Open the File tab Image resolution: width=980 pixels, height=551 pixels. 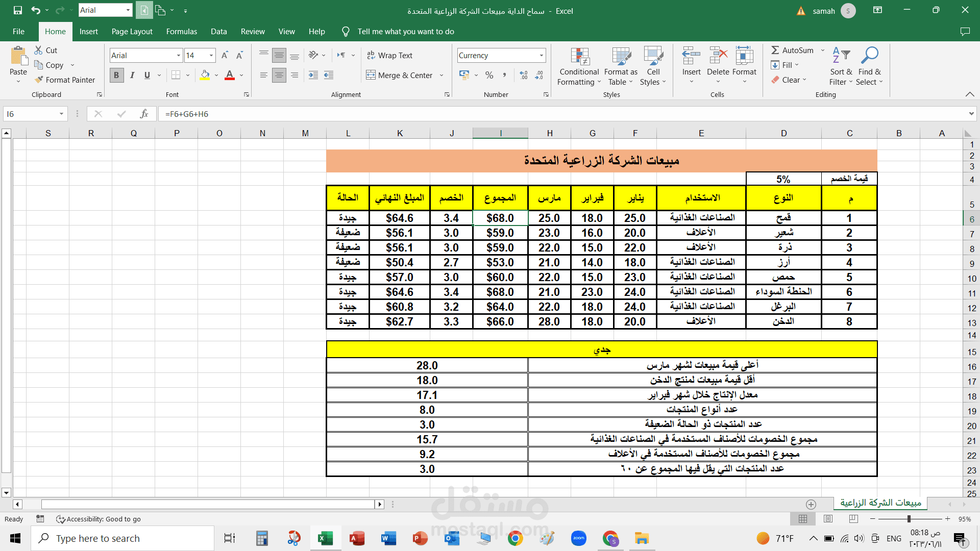click(x=18, y=31)
